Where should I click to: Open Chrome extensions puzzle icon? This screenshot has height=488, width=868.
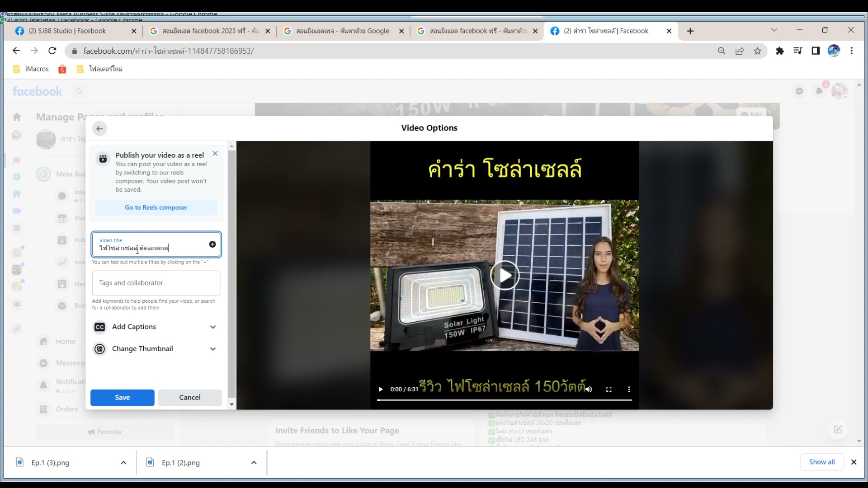[x=779, y=51]
